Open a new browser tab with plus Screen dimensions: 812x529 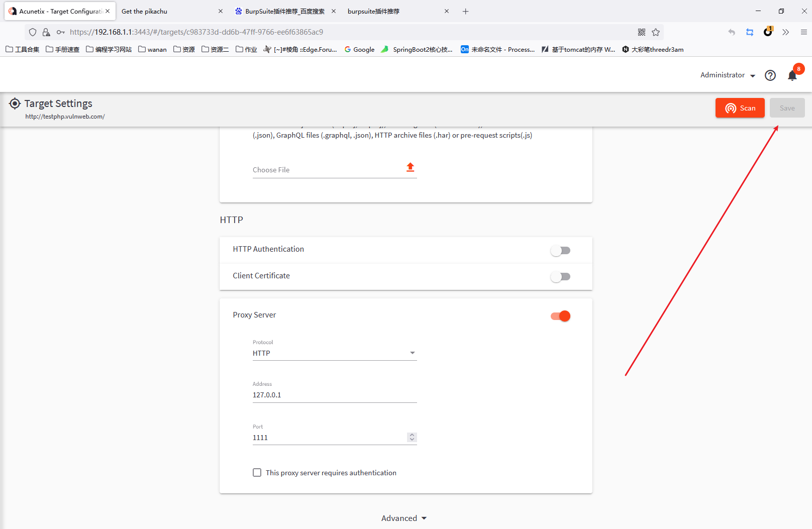point(466,11)
